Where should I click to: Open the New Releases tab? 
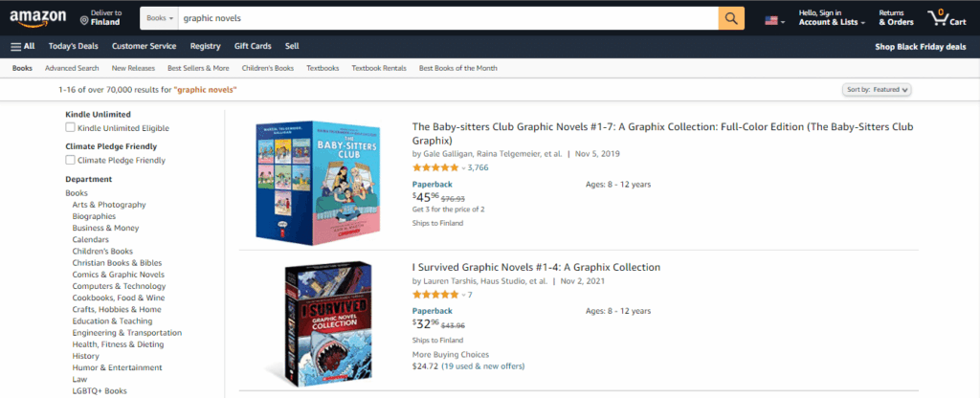tap(133, 68)
